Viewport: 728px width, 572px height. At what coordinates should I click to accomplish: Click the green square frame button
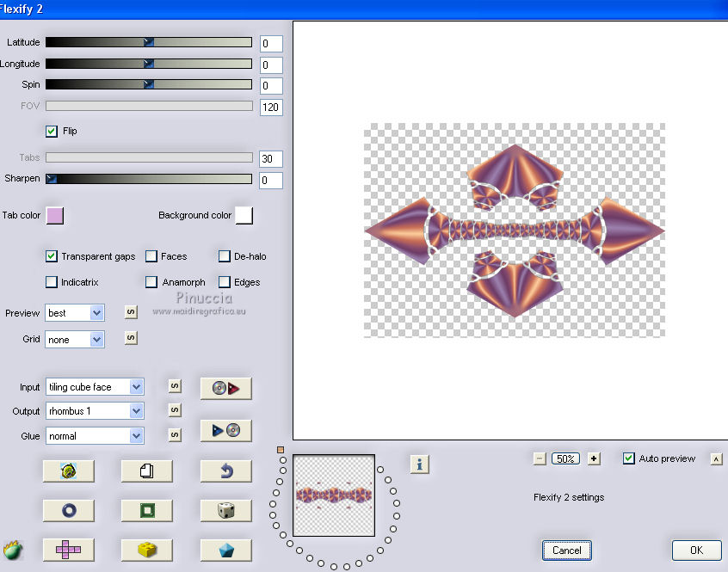pyautogui.click(x=146, y=511)
